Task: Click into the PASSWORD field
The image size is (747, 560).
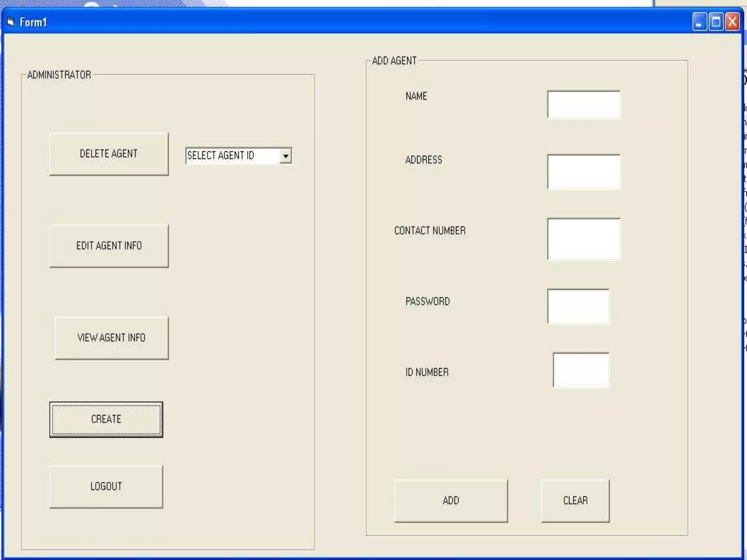Action: [578, 306]
